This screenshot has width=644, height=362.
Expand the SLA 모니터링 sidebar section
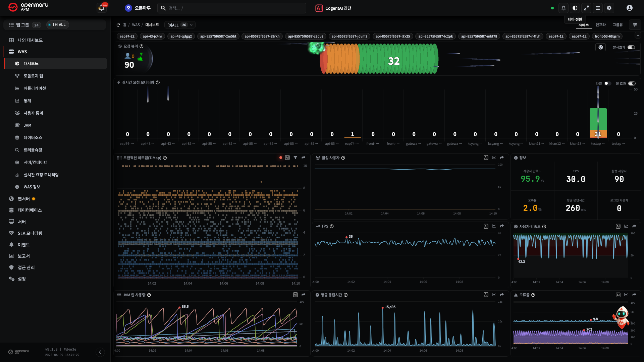[x=30, y=233]
